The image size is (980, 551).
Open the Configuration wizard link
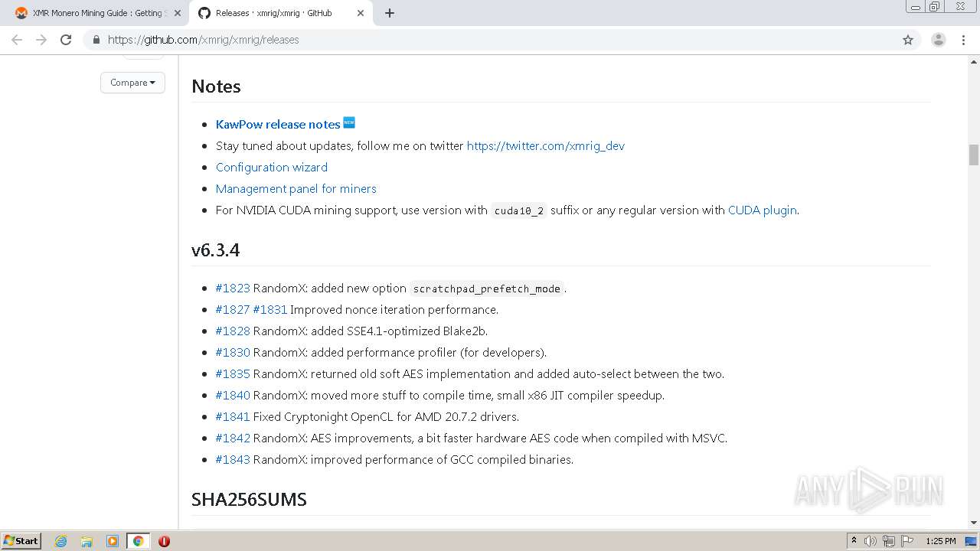272,167
